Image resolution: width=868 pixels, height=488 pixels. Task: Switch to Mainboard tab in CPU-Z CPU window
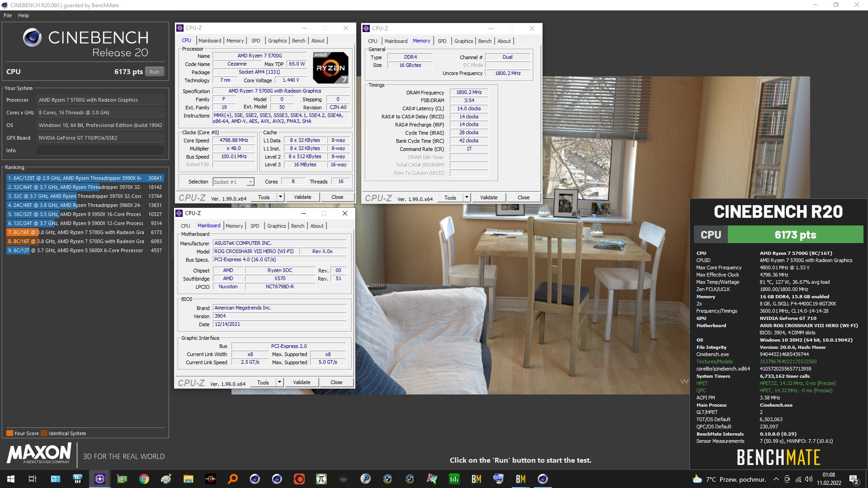click(x=210, y=41)
